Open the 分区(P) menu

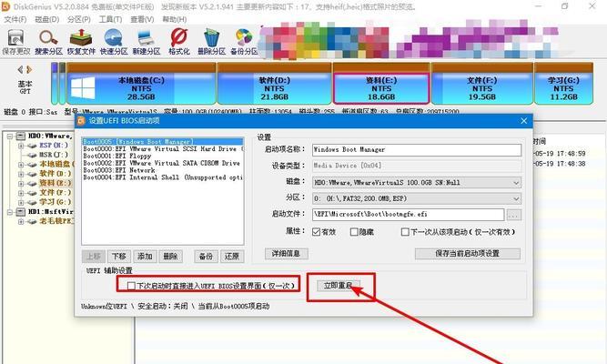coord(79,19)
